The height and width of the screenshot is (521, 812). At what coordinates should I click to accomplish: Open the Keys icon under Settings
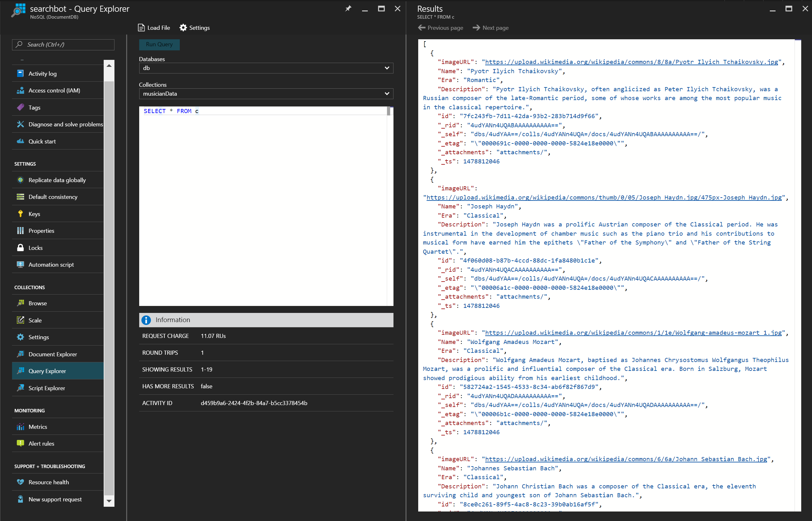tap(20, 214)
